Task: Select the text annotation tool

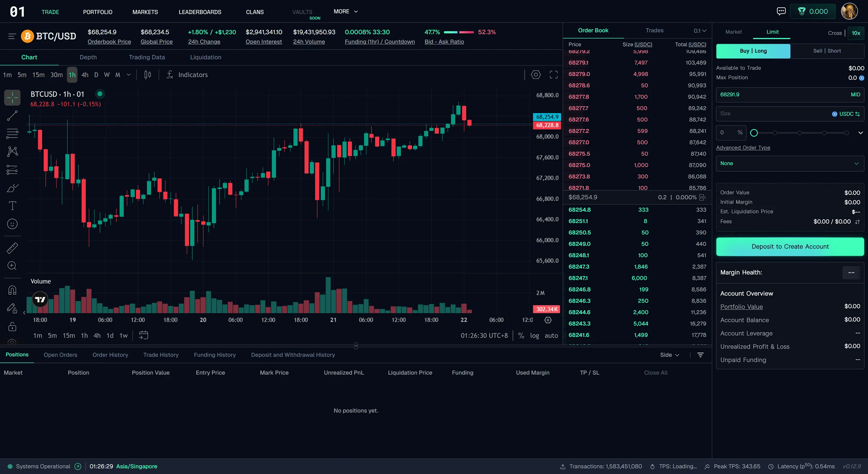Action: click(12, 206)
